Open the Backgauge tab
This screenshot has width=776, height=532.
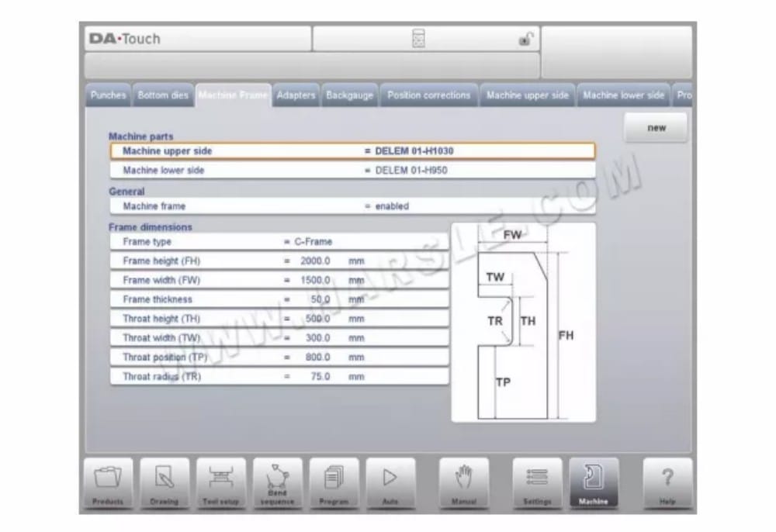pyautogui.click(x=349, y=95)
